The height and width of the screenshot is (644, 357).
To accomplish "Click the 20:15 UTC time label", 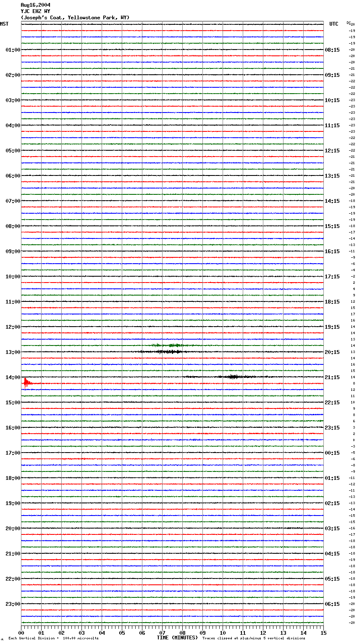I will coord(332,352).
